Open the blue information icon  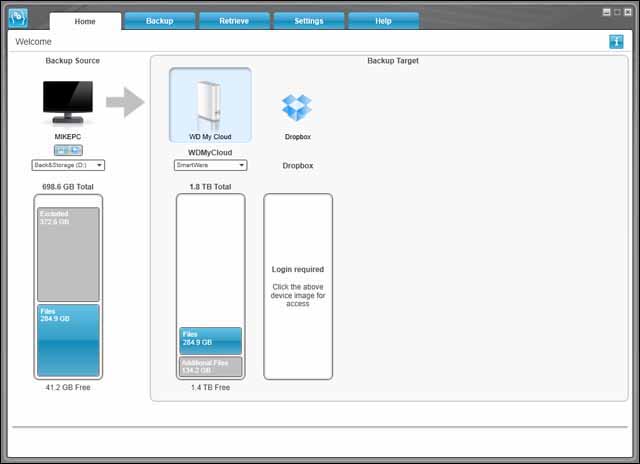pos(616,42)
